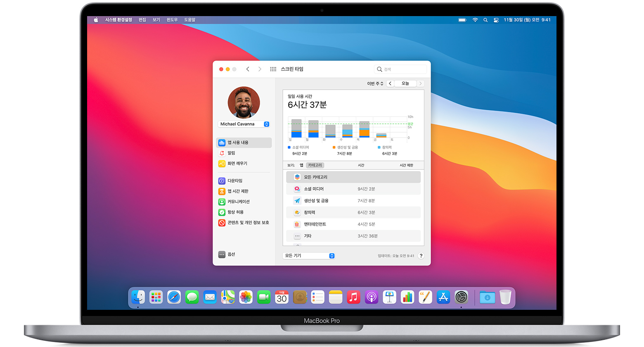Open the 모든 기기 device dropdown

click(x=308, y=255)
